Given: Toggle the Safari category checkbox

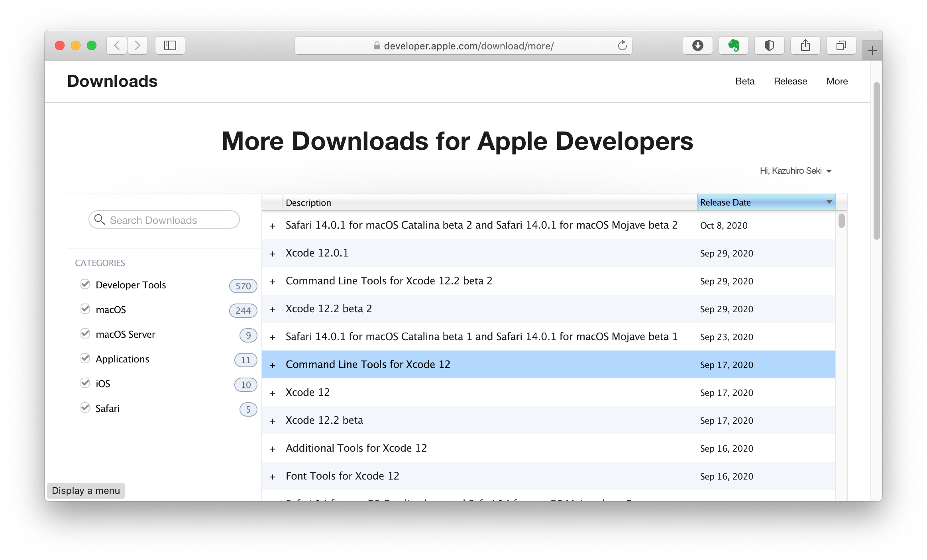Looking at the screenshot, I should [x=85, y=408].
